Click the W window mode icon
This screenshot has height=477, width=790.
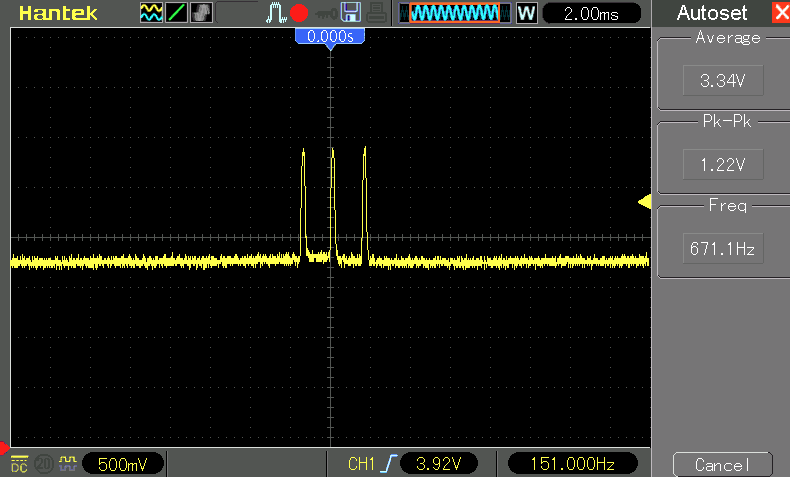(526, 13)
